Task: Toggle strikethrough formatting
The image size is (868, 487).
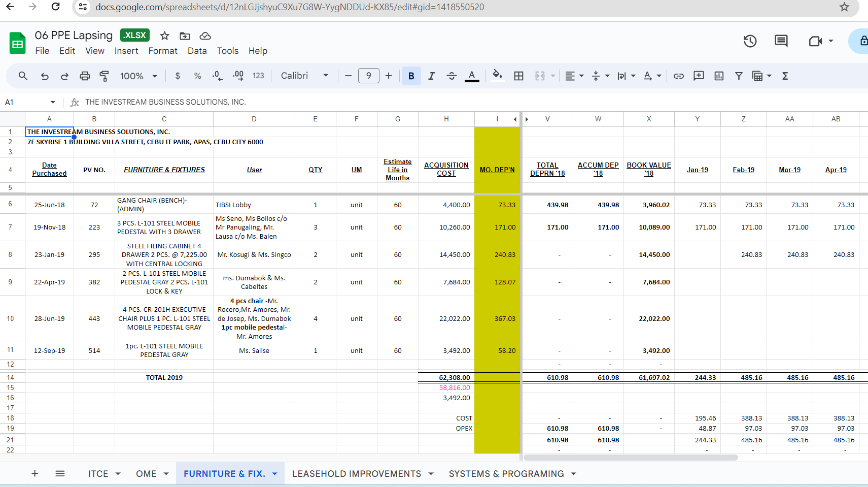Action: click(452, 76)
